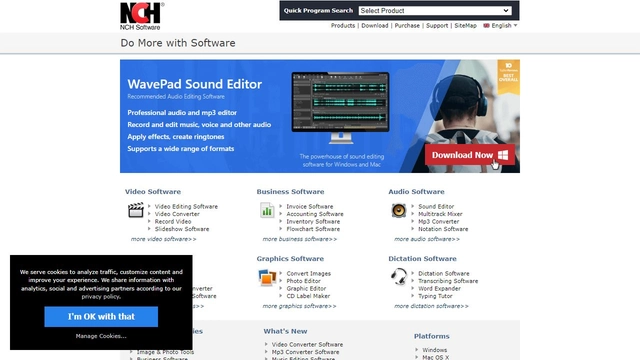Open the Accounting Software link
This screenshot has height=360, width=640.
(315, 214)
